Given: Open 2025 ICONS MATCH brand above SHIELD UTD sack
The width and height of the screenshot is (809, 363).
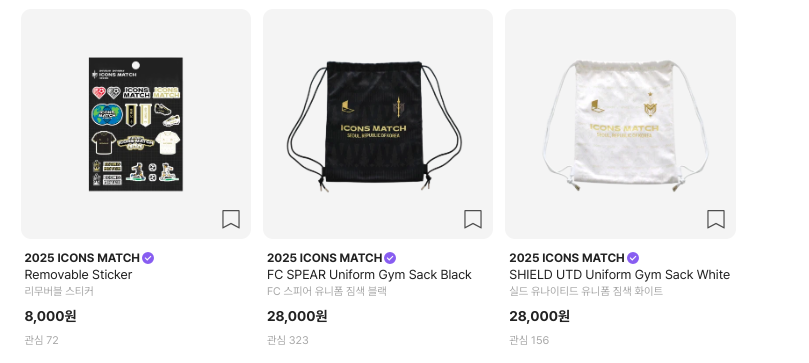Looking at the screenshot, I should (x=567, y=258).
